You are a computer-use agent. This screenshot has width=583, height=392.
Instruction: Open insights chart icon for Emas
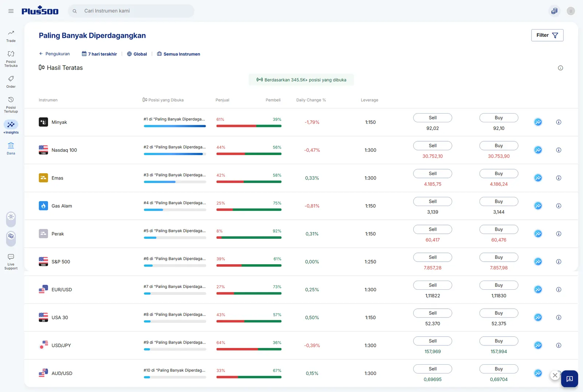point(538,178)
